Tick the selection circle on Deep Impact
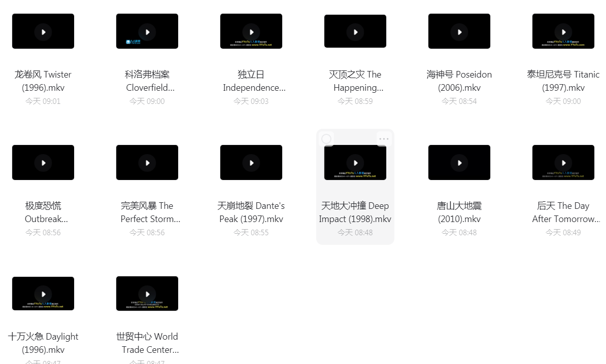Screen dimensions: 606x364 tap(326, 139)
